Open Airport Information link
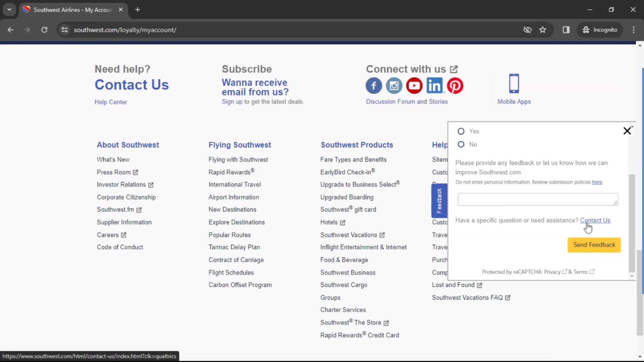The width and height of the screenshot is (644, 362). tap(234, 197)
